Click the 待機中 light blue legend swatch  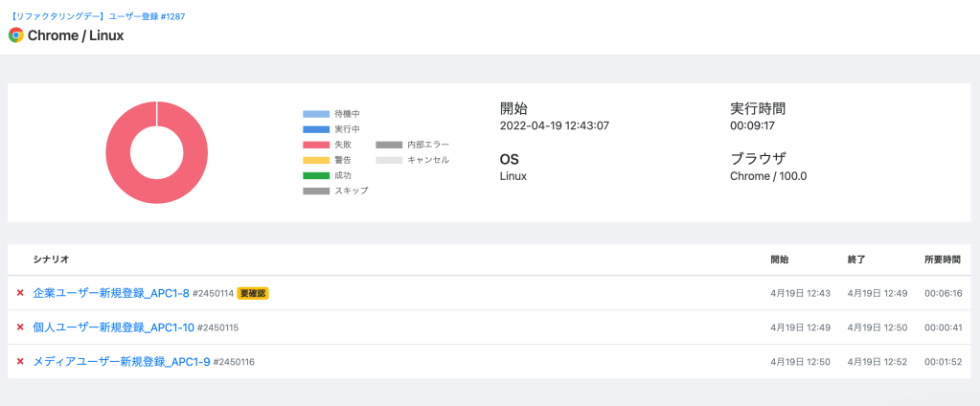[316, 114]
